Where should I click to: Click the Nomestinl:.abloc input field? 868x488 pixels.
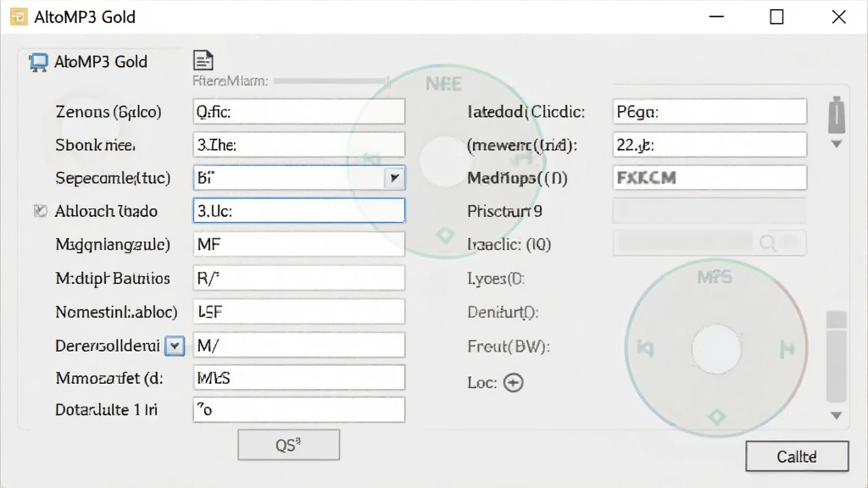(x=299, y=312)
